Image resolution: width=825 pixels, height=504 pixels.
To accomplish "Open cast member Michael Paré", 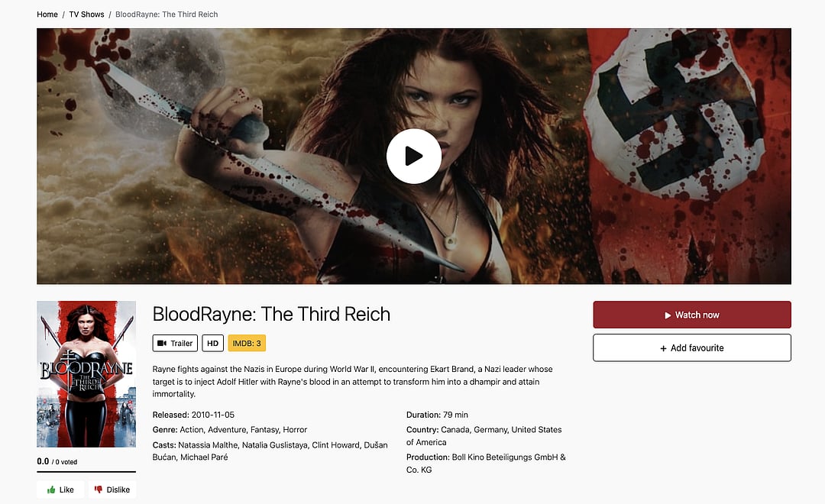I will point(204,457).
